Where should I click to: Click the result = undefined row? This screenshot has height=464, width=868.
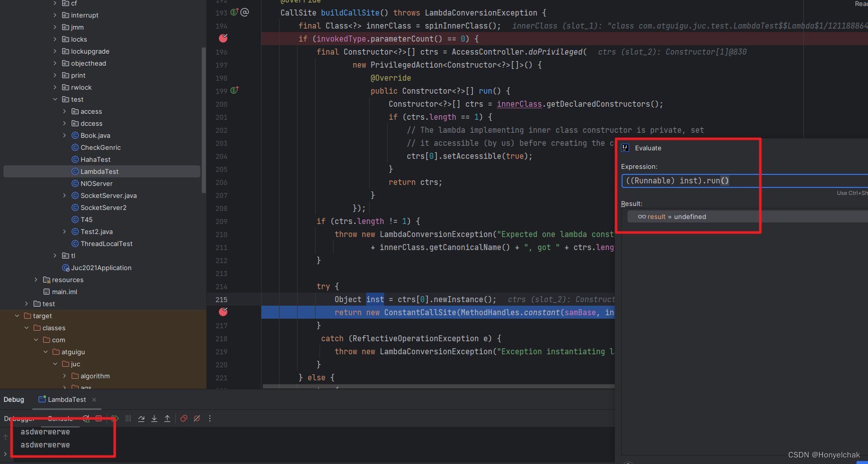tap(747, 217)
